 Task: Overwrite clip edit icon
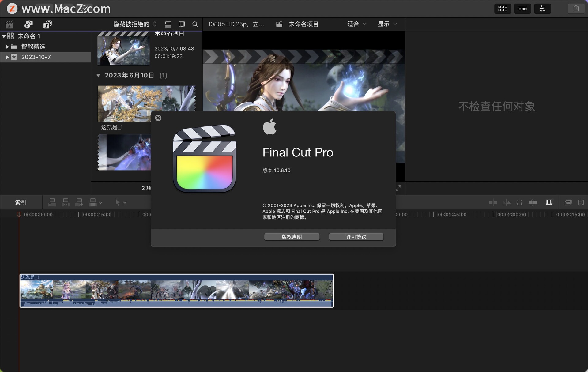[x=93, y=202]
